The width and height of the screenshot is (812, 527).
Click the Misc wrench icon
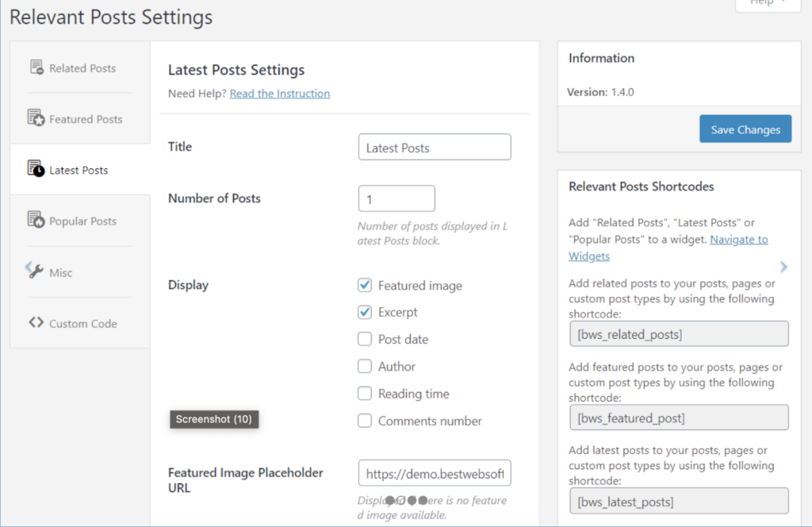[x=36, y=271]
